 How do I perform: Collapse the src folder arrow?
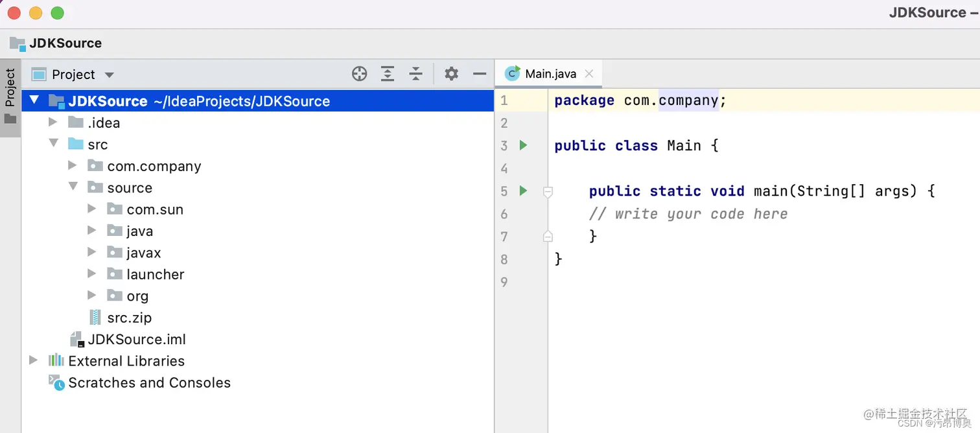pos(54,143)
